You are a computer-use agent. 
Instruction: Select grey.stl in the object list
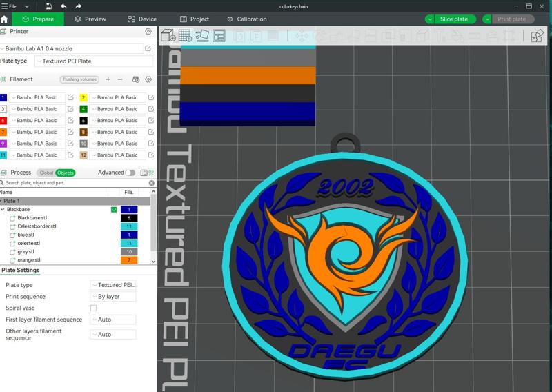(26, 252)
